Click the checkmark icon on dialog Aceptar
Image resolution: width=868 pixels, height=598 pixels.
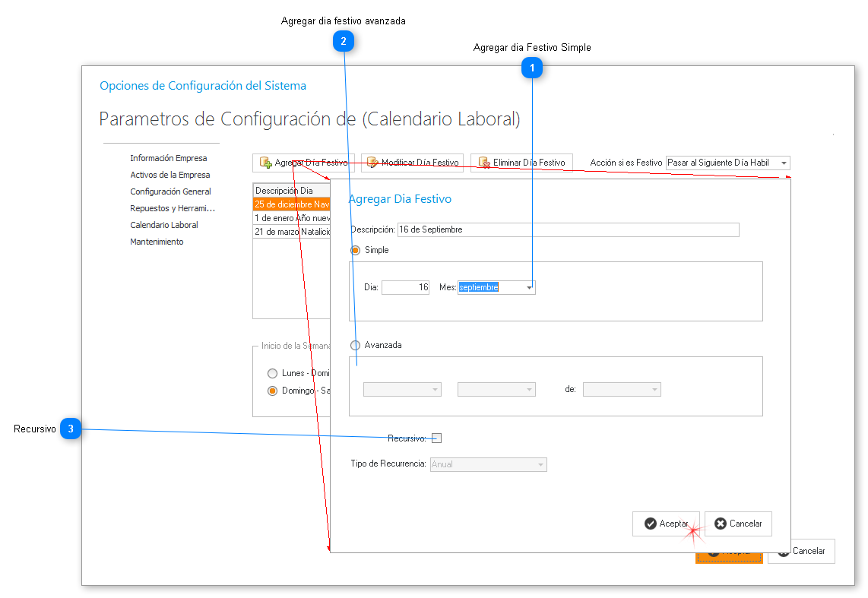[x=650, y=524]
